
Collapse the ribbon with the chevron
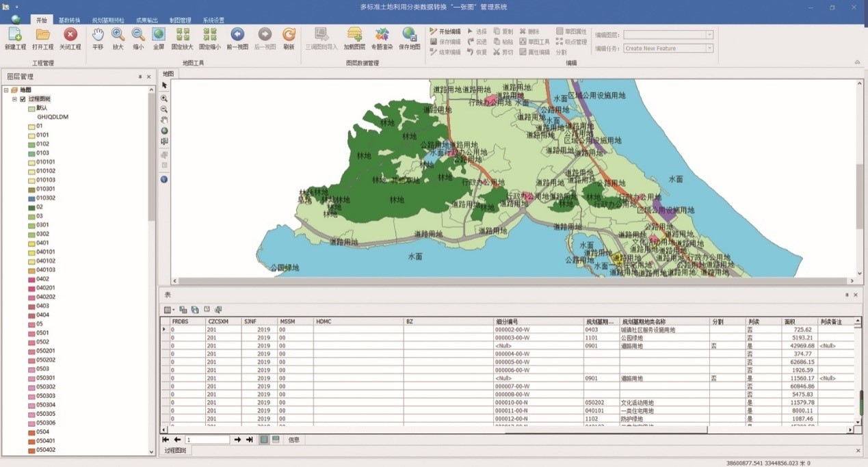pos(857,62)
